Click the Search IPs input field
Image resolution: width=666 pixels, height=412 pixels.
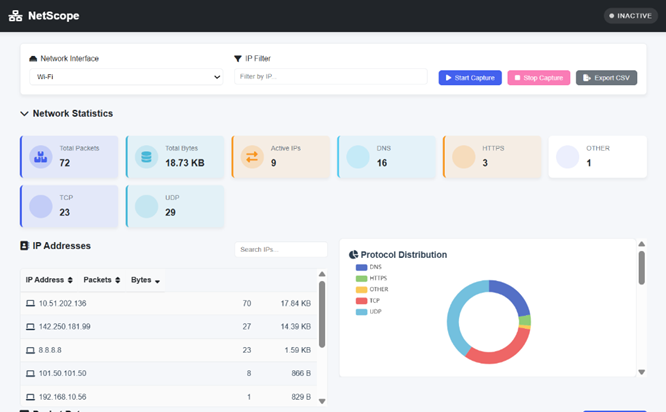280,249
